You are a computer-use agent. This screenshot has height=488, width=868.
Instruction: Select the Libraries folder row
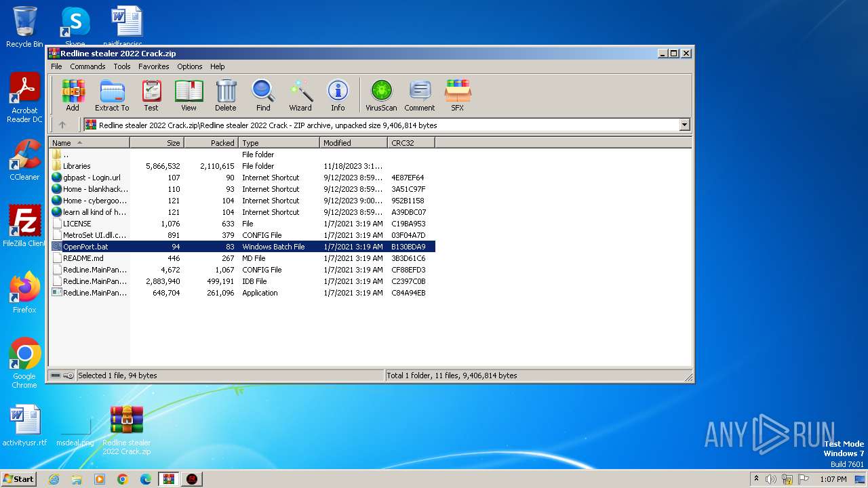(242, 166)
